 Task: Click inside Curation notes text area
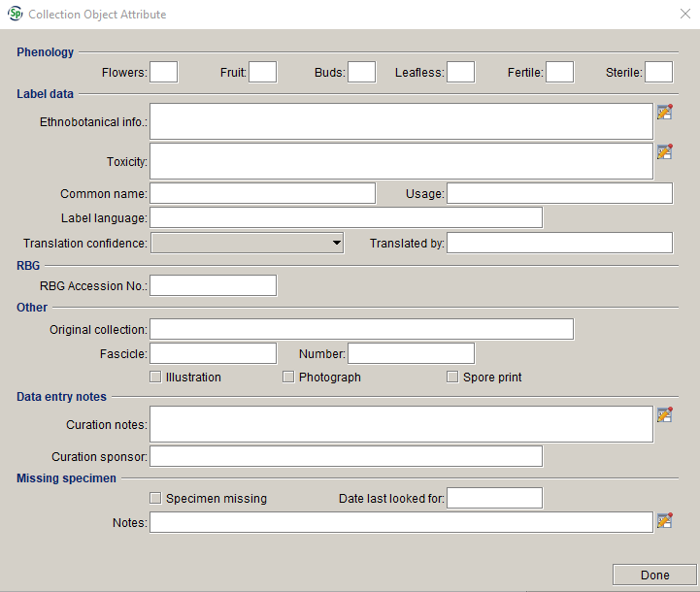[x=401, y=424]
